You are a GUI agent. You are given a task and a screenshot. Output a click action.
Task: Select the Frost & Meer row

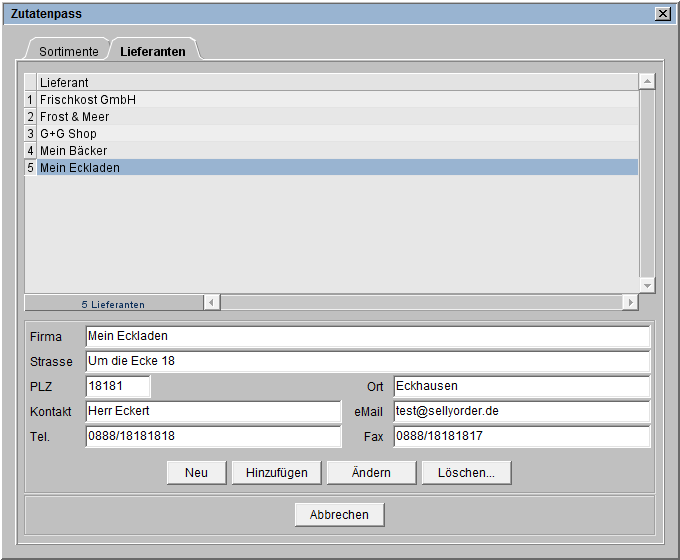pyautogui.click(x=75, y=117)
